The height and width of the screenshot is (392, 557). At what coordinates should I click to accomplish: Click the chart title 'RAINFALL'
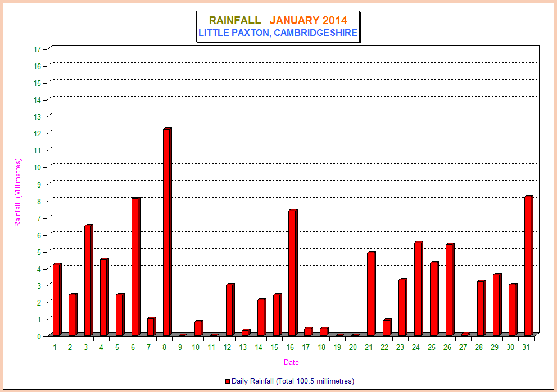coord(235,21)
